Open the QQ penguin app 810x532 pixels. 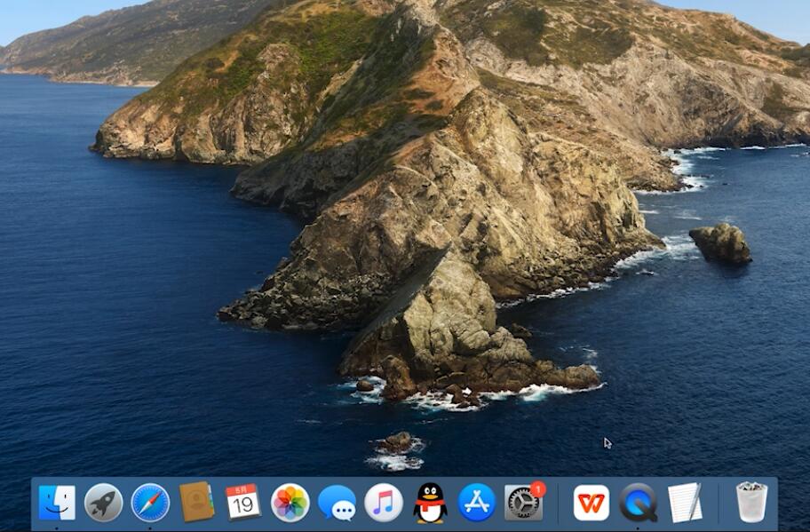click(x=430, y=503)
